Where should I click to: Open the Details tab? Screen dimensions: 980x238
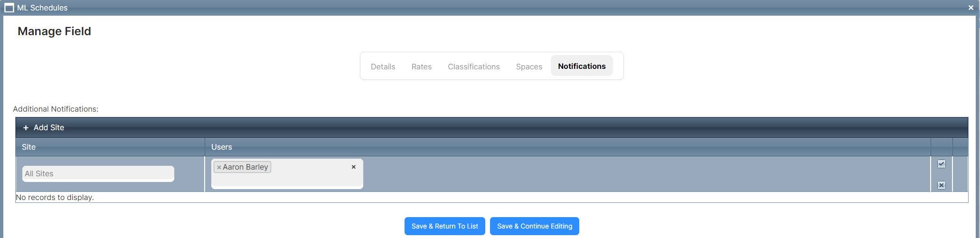pyautogui.click(x=383, y=67)
